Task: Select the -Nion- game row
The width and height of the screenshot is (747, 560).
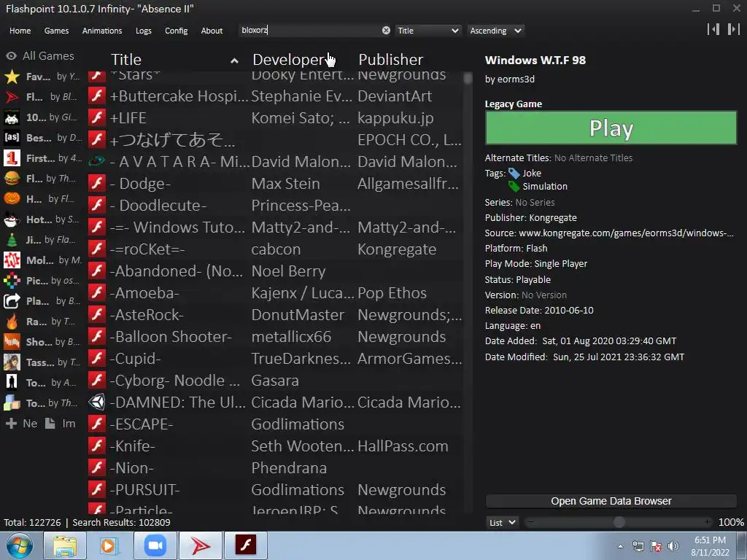Action: pos(275,468)
